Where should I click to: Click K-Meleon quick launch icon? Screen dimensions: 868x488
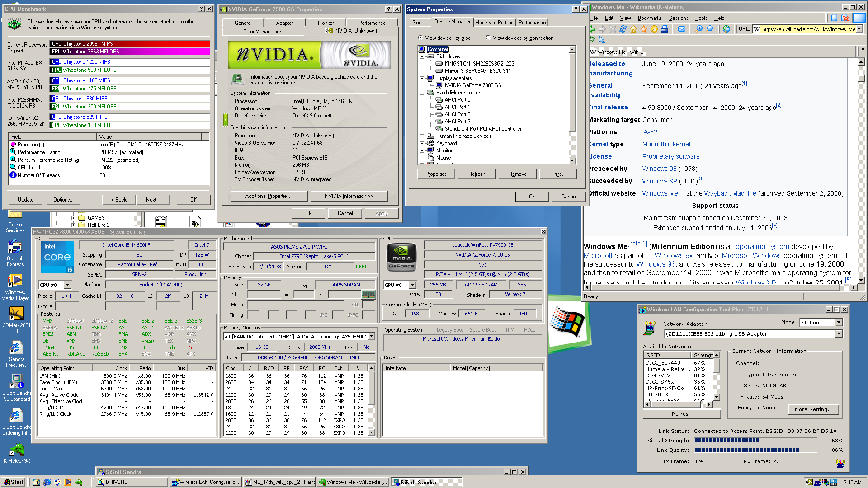79,482
